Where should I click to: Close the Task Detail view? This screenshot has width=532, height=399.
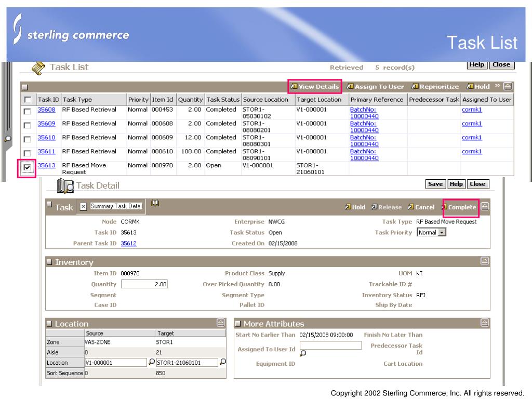pyautogui.click(x=478, y=184)
